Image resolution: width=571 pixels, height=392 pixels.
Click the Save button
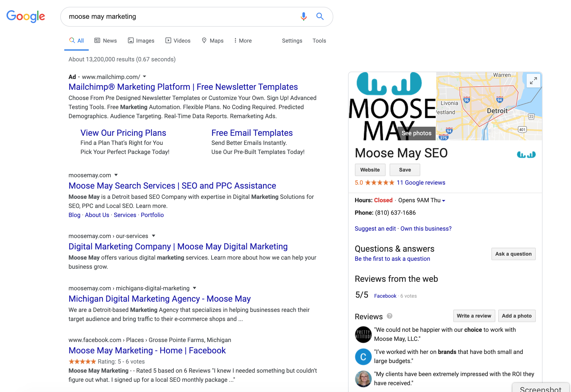pyautogui.click(x=405, y=170)
